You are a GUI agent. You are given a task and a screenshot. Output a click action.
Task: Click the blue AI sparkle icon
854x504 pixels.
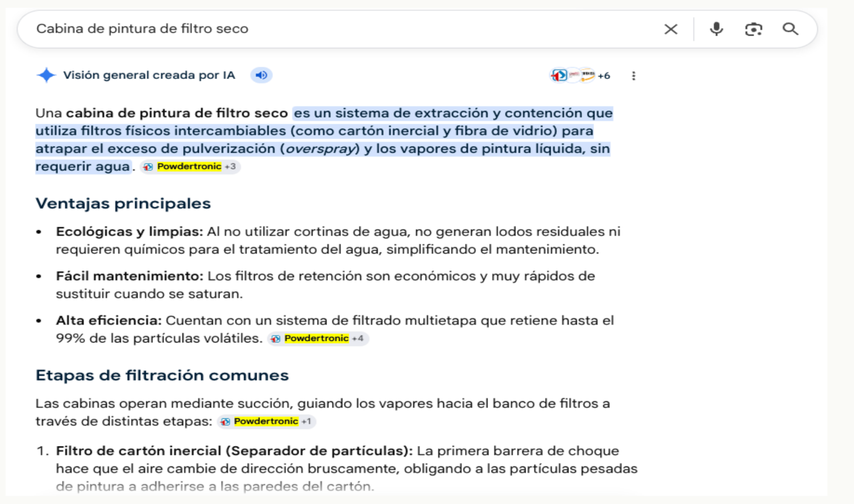click(46, 75)
